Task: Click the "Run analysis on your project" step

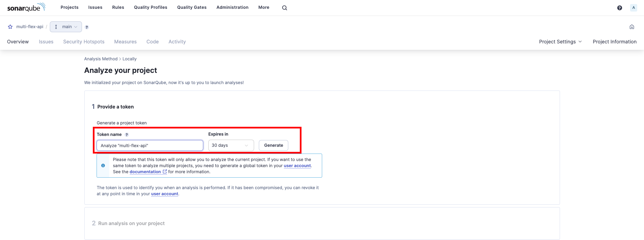Action: point(131,223)
